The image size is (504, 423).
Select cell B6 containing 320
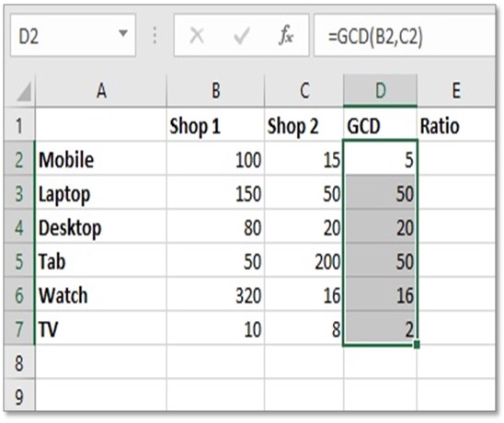point(215,295)
